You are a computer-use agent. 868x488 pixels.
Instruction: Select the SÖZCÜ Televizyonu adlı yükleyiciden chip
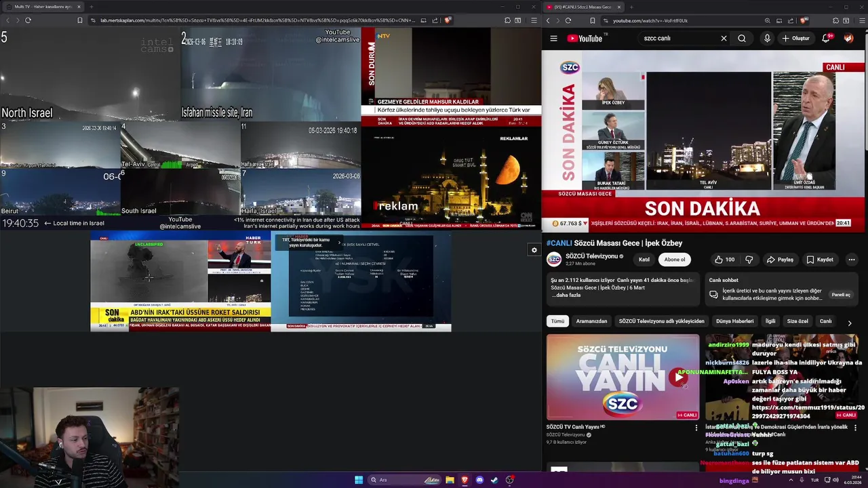coord(661,321)
